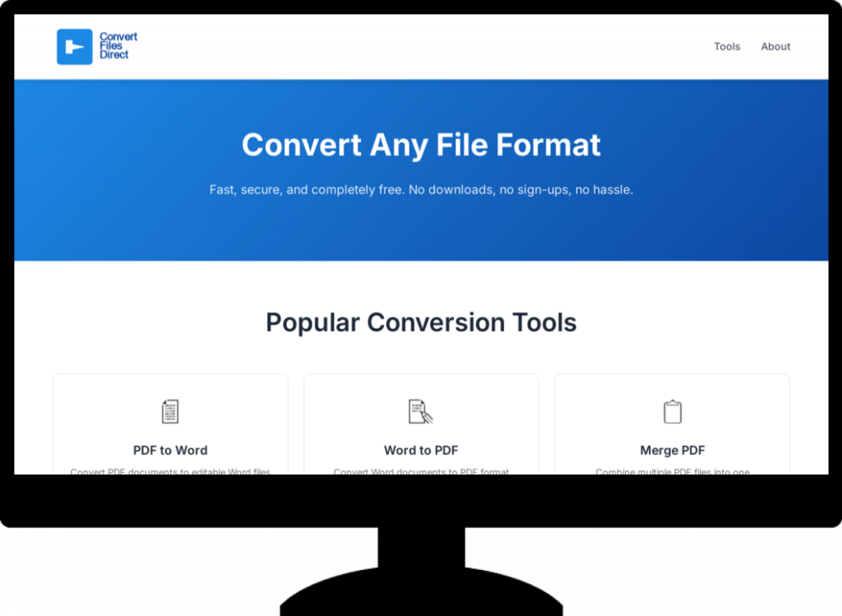Click the Word to PDF tool card

(x=421, y=424)
